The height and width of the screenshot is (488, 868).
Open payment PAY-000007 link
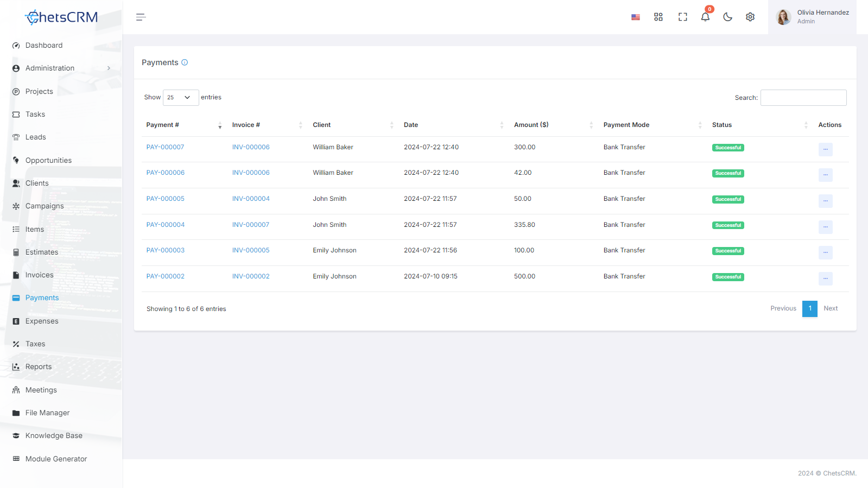pyautogui.click(x=165, y=147)
